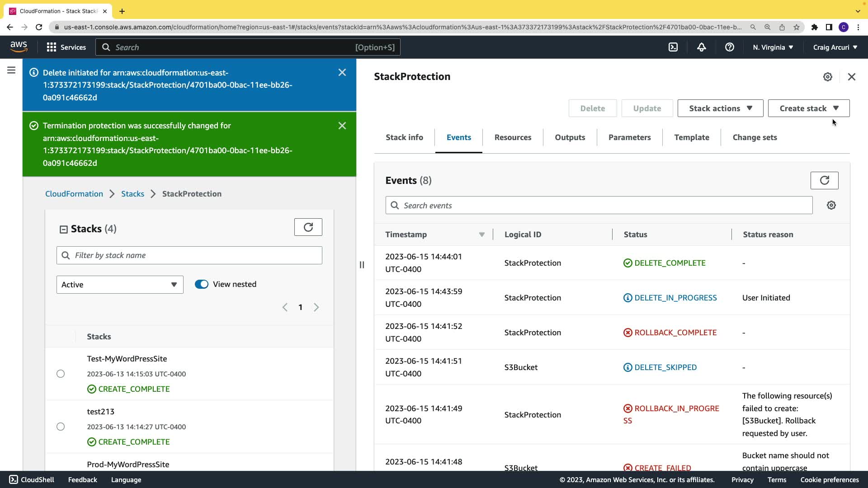Toggle the View nested switch
Screen dimensions: 868x488
tap(202, 284)
